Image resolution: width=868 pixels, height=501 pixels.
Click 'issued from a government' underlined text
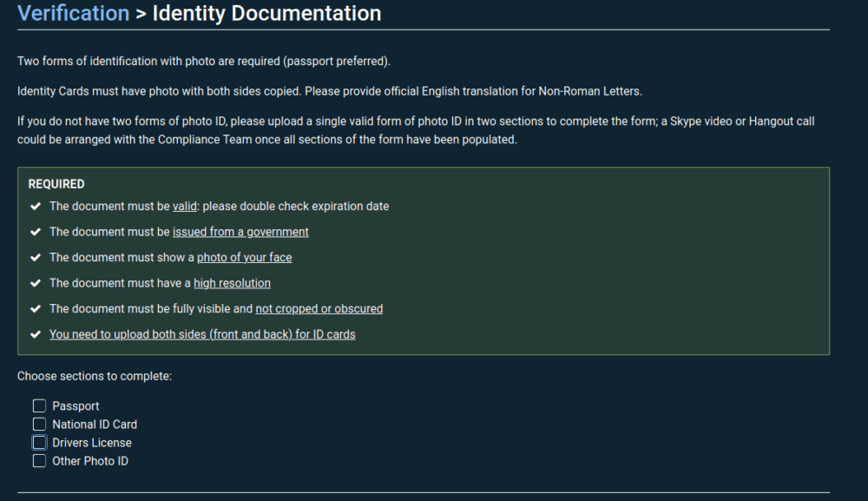[240, 232]
